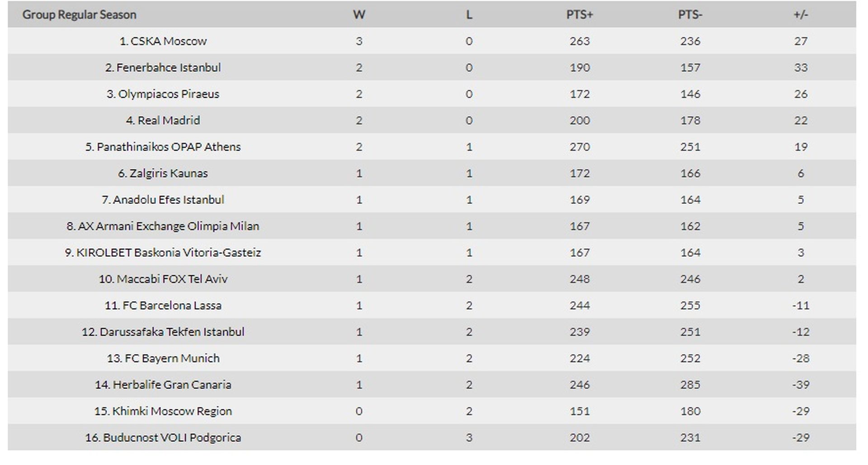Image resolution: width=868 pixels, height=465 pixels.
Task: Click the +/- column header
Action: pyautogui.click(x=801, y=14)
